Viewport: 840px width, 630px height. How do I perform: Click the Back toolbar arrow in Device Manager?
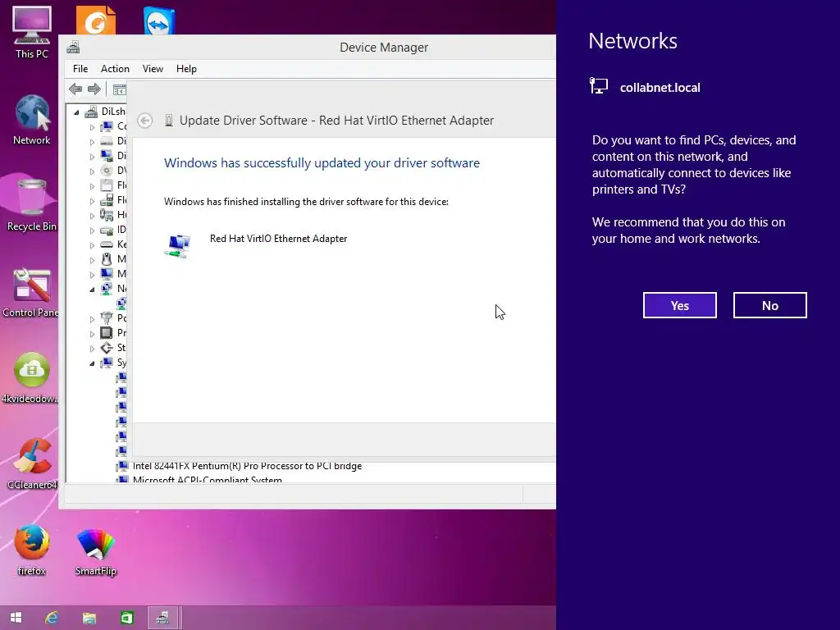[x=75, y=89]
